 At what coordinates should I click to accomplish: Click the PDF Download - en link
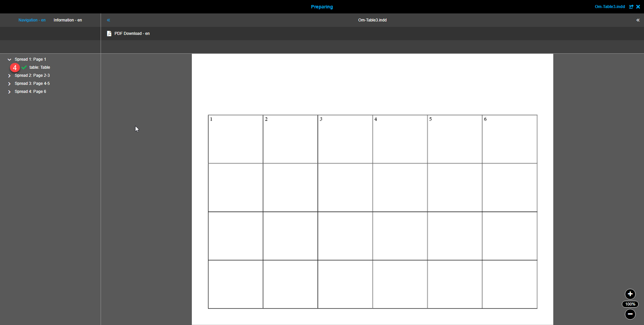[132, 34]
